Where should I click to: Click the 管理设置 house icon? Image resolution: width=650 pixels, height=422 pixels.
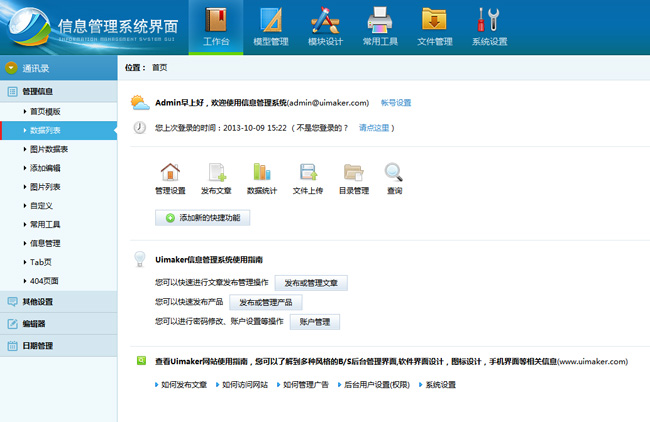tap(170, 172)
